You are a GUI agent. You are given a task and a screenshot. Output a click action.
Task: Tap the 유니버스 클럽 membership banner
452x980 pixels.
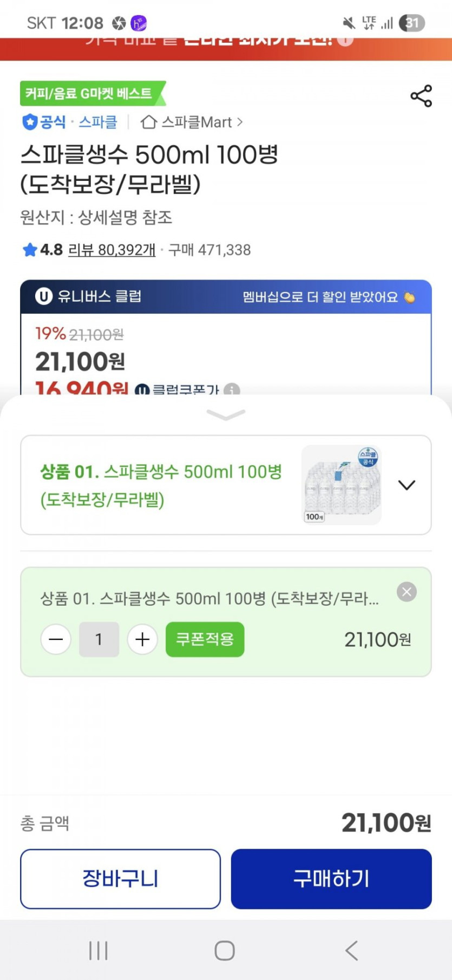[x=226, y=297]
